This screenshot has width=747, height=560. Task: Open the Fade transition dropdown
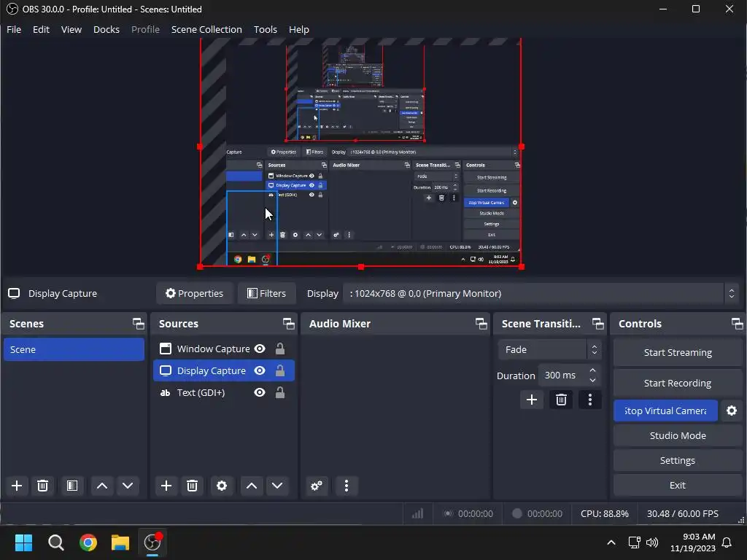point(550,349)
